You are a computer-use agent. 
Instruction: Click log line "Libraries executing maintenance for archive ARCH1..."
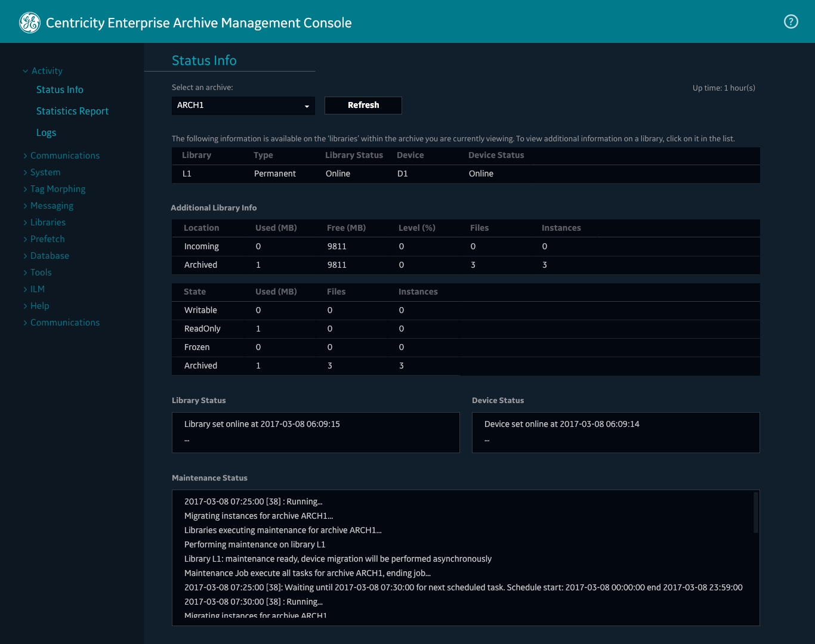pos(283,530)
